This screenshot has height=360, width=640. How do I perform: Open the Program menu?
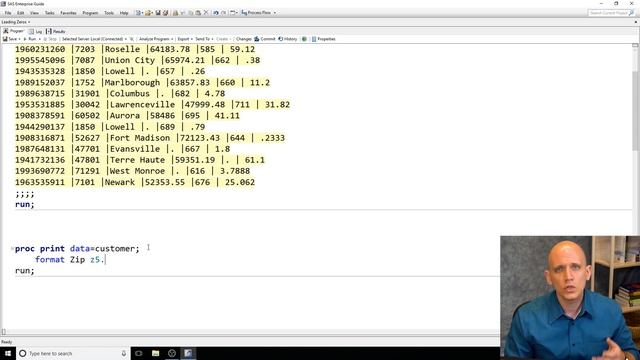tap(90, 13)
